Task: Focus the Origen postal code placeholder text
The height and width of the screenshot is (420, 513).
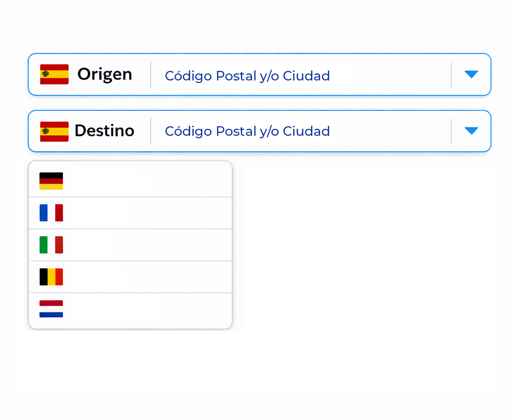Action: (x=247, y=76)
